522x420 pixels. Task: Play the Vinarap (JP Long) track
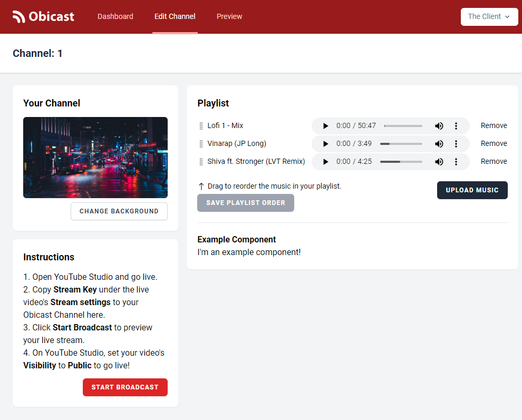(x=325, y=143)
